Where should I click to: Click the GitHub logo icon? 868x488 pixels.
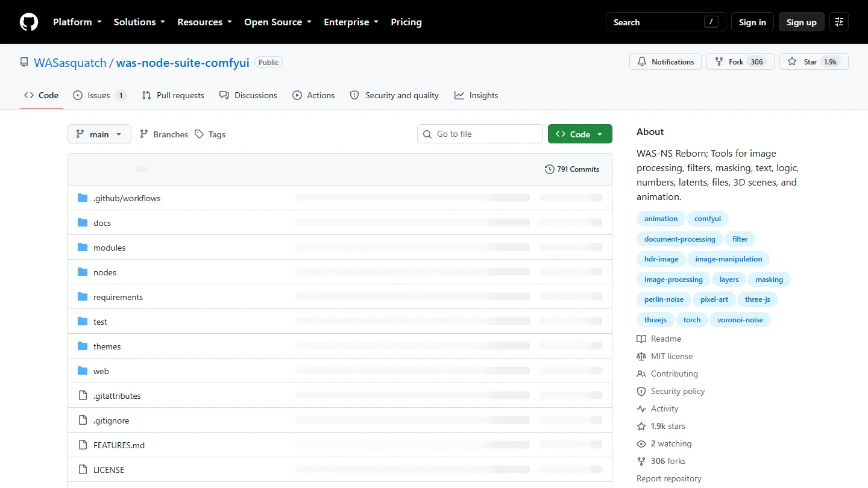[29, 22]
